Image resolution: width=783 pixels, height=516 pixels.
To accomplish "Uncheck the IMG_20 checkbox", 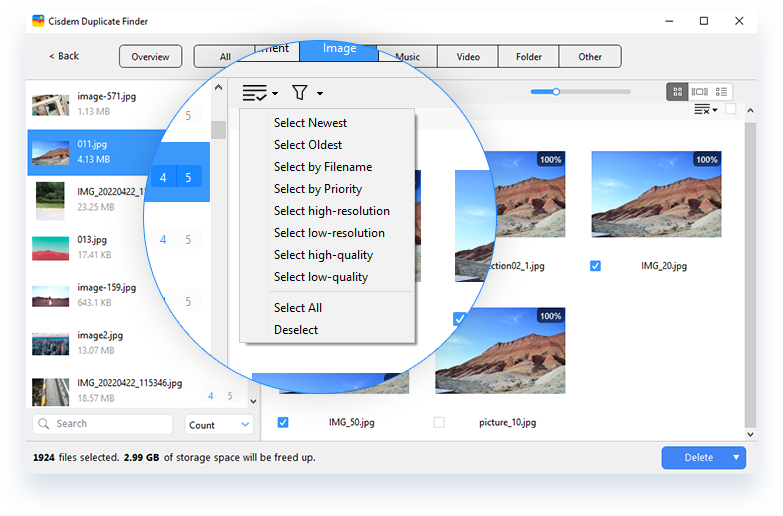I will click(x=595, y=266).
